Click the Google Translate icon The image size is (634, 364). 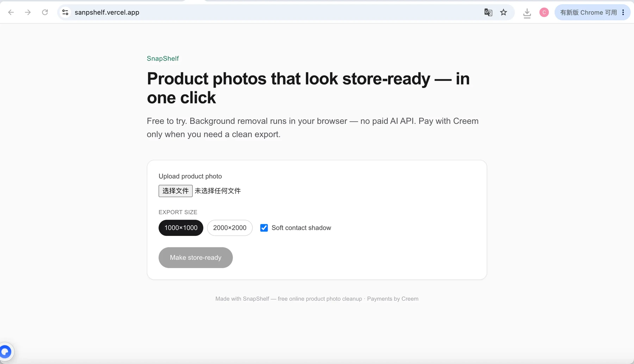tap(488, 12)
